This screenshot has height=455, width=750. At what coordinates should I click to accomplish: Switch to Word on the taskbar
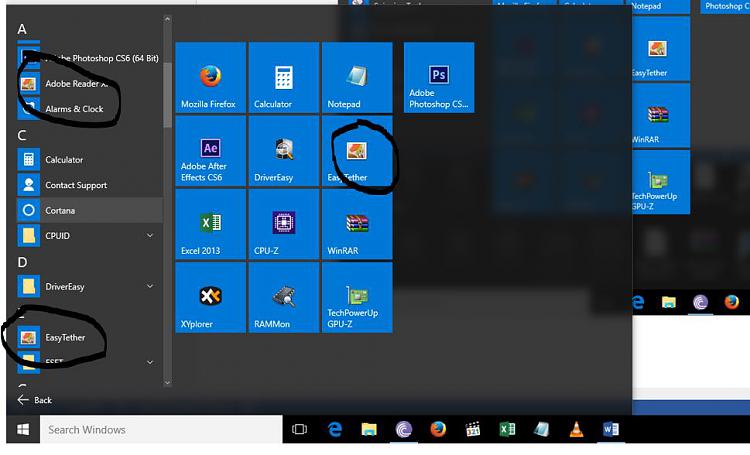tap(611, 429)
